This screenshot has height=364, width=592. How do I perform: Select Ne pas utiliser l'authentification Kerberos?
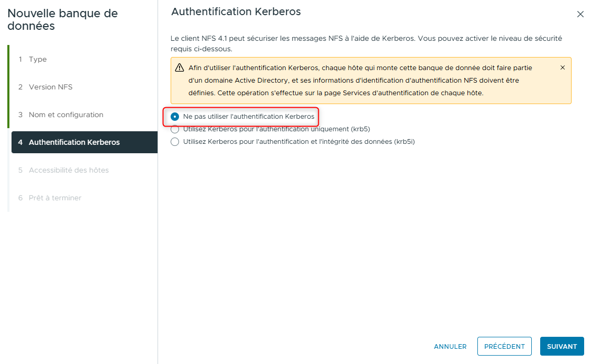click(175, 117)
